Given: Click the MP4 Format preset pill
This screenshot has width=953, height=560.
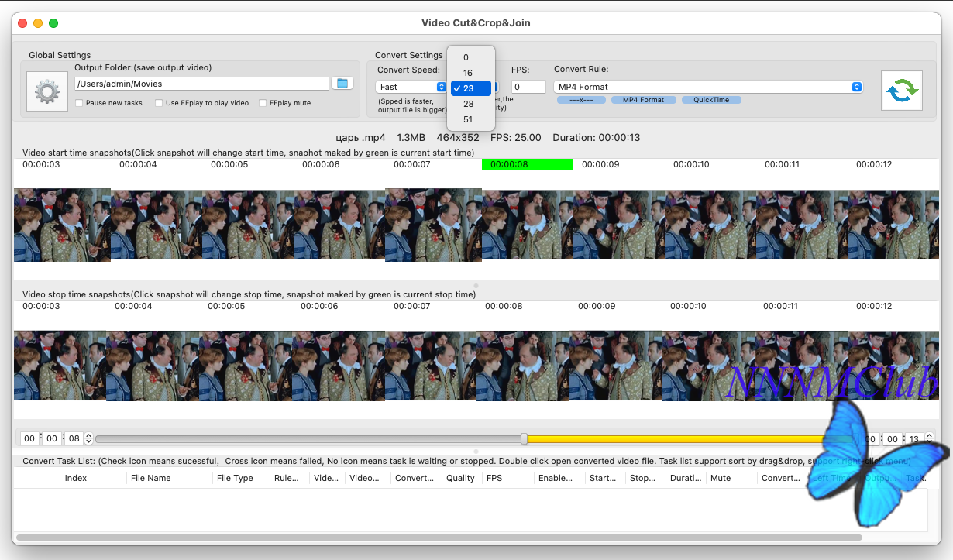Looking at the screenshot, I should (x=643, y=100).
